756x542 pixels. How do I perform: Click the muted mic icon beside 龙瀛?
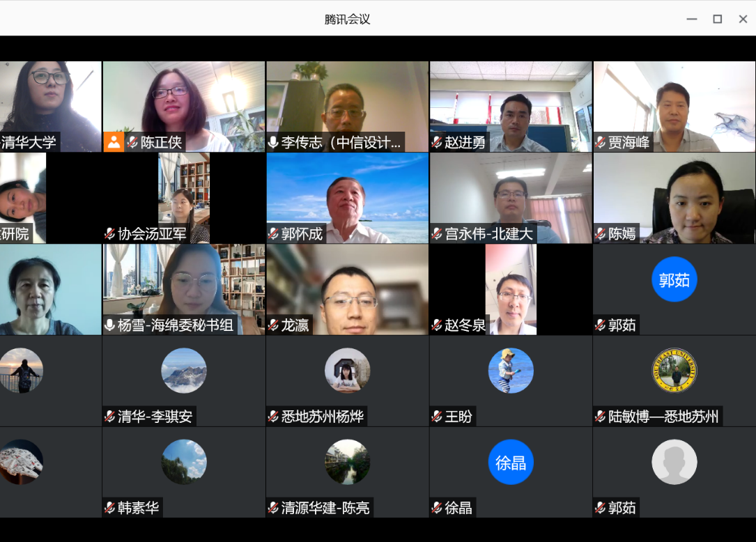click(x=273, y=325)
